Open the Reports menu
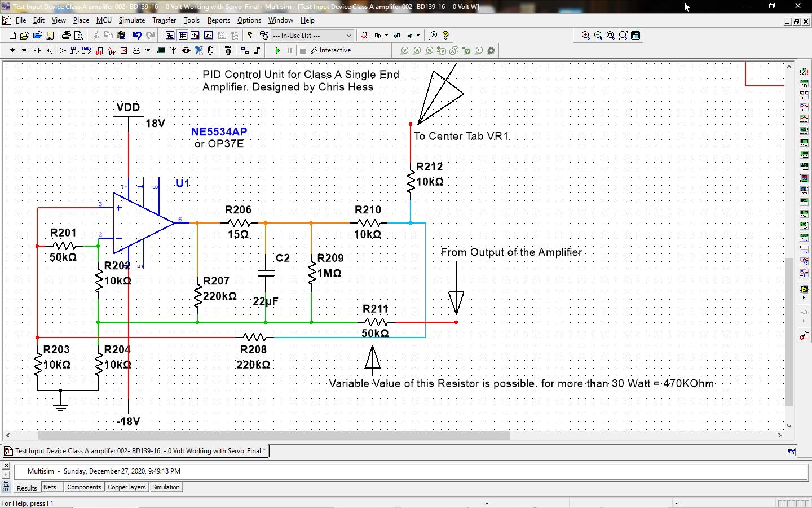The image size is (812, 508). (219, 20)
